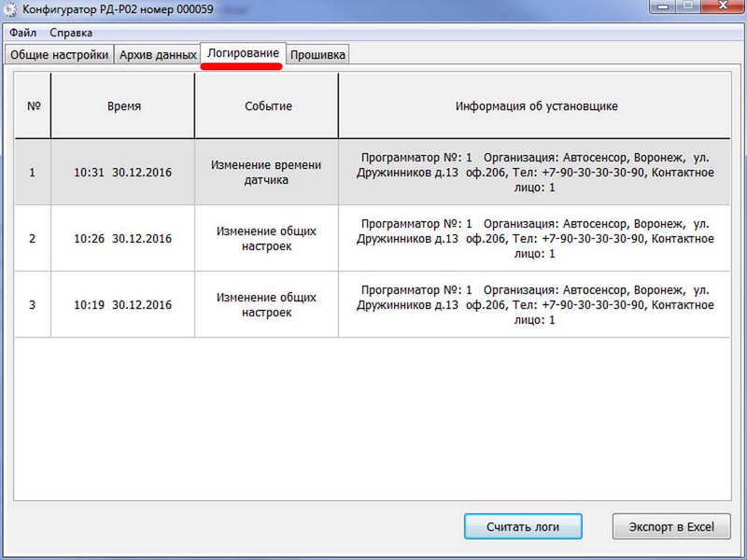747x560 pixels.
Task: Click the № column header
Action: click(x=33, y=105)
